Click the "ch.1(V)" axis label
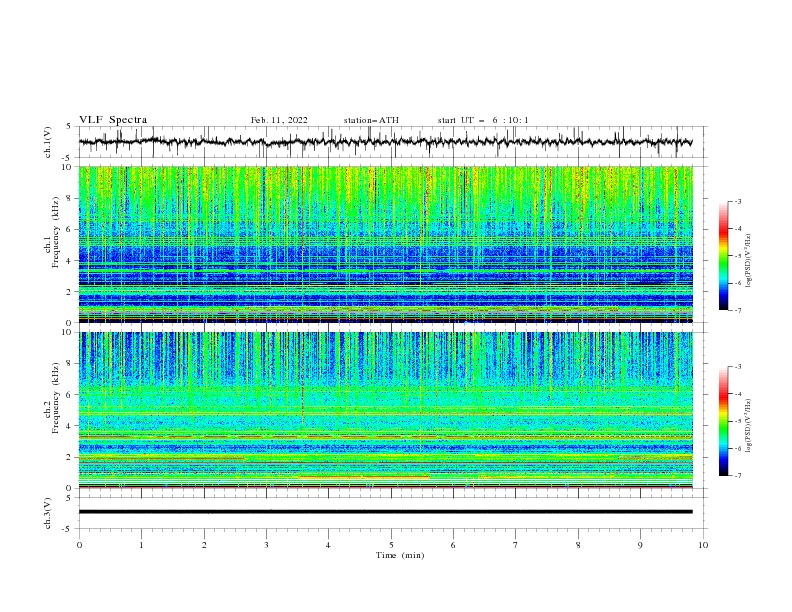Image resolution: width=792 pixels, height=612 pixels. (x=48, y=142)
